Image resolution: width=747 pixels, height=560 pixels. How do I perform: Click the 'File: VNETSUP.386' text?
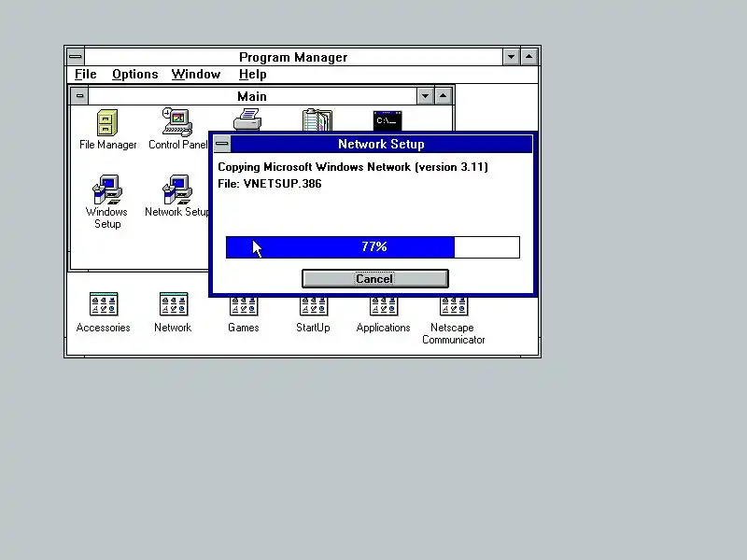click(270, 184)
